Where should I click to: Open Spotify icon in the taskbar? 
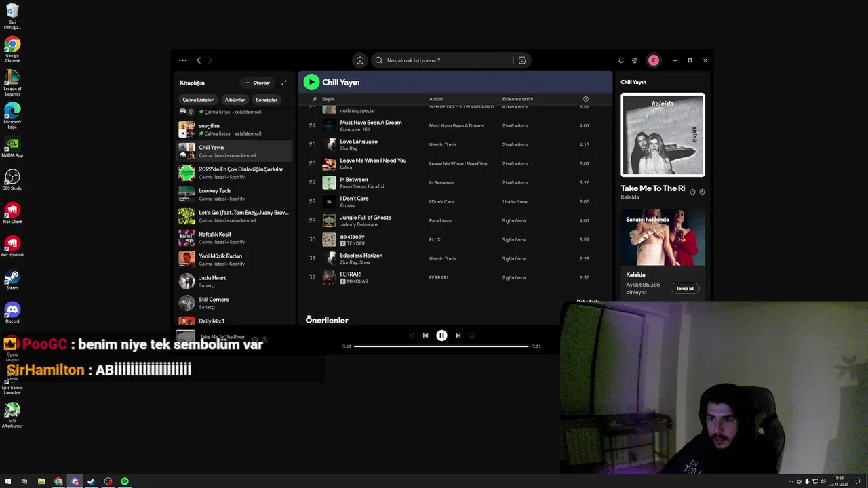(125, 481)
